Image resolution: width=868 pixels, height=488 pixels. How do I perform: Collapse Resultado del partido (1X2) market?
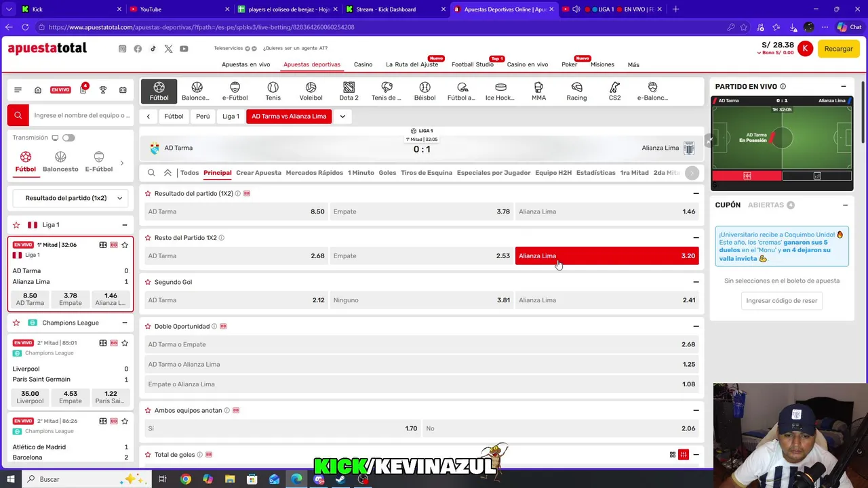(x=696, y=193)
